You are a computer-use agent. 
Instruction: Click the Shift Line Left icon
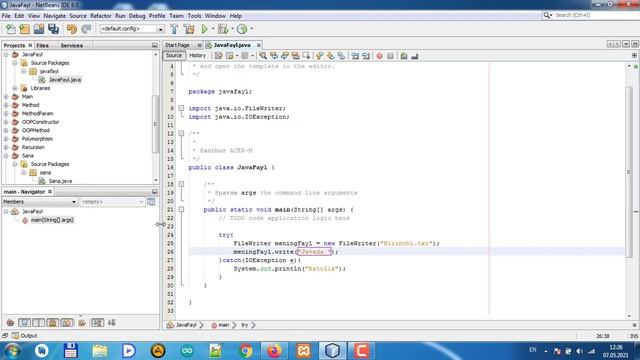coord(355,56)
